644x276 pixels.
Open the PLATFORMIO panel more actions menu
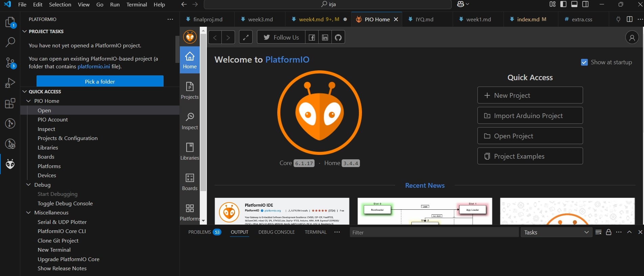pyautogui.click(x=170, y=19)
